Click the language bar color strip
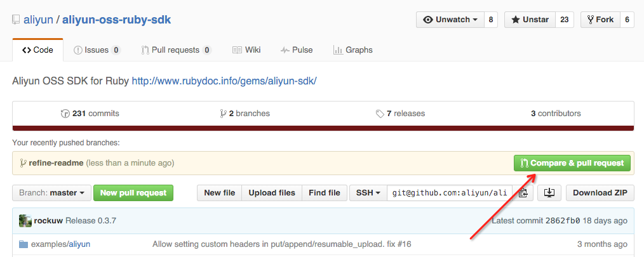644x257 pixels. [323, 129]
